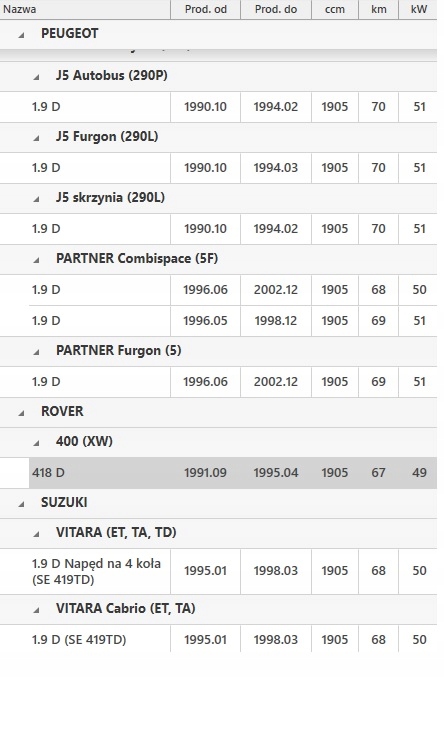Collapse the 400 (XW) group
This screenshot has height=732, width=444.
(x=36, y=443)
